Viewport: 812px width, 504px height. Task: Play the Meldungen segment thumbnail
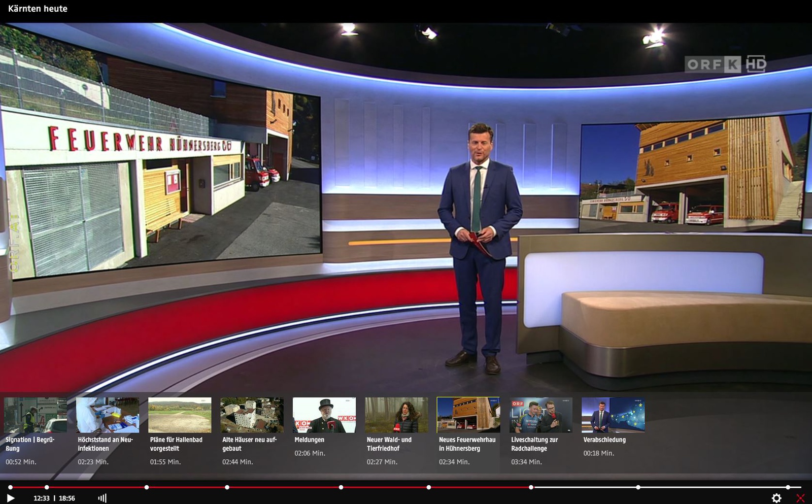(324, 415)
